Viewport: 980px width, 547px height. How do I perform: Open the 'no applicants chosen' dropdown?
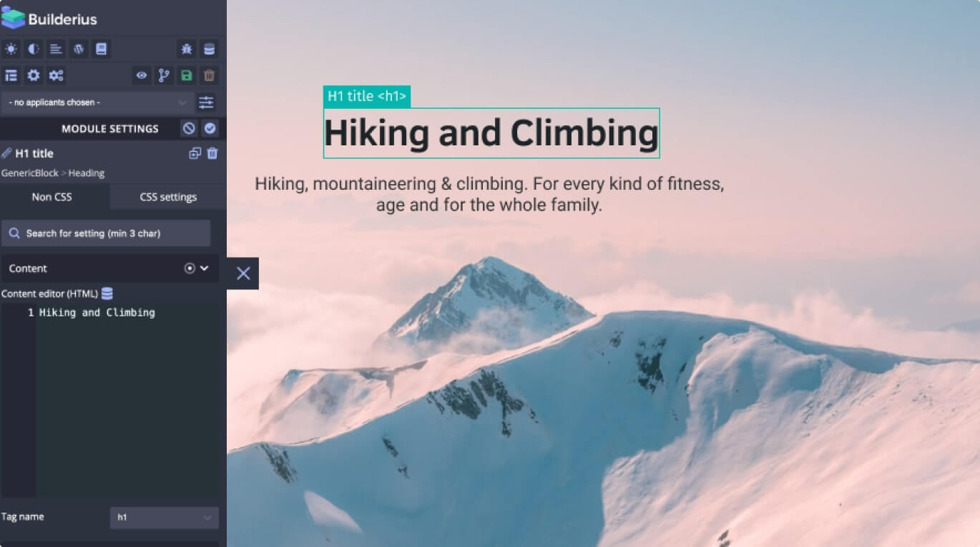97,102
